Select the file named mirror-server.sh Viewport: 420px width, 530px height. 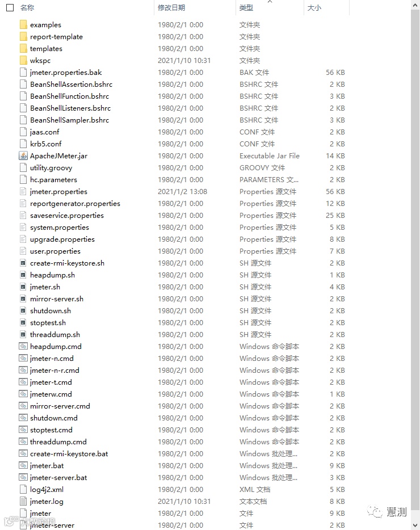(57, 299)
